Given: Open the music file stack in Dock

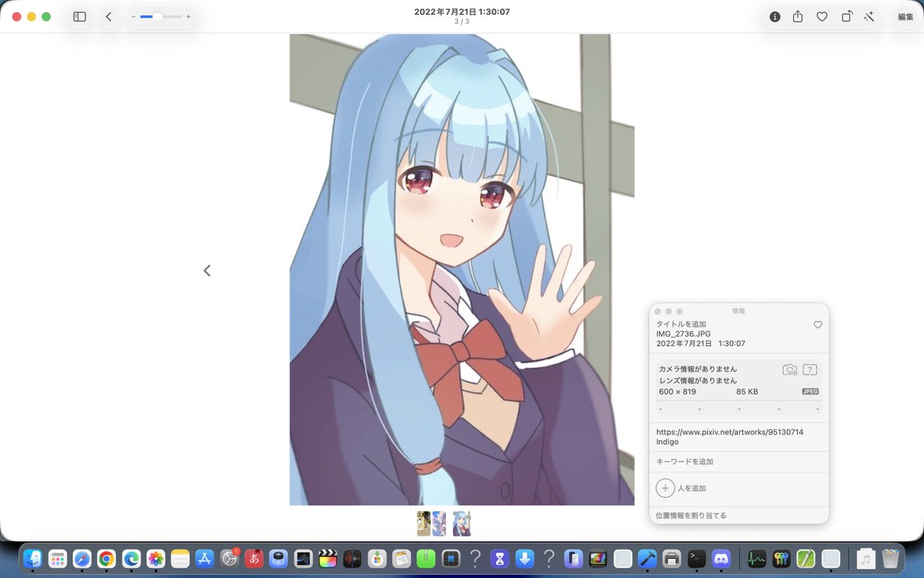Looking at the screenshot, I should coord(866,558).
